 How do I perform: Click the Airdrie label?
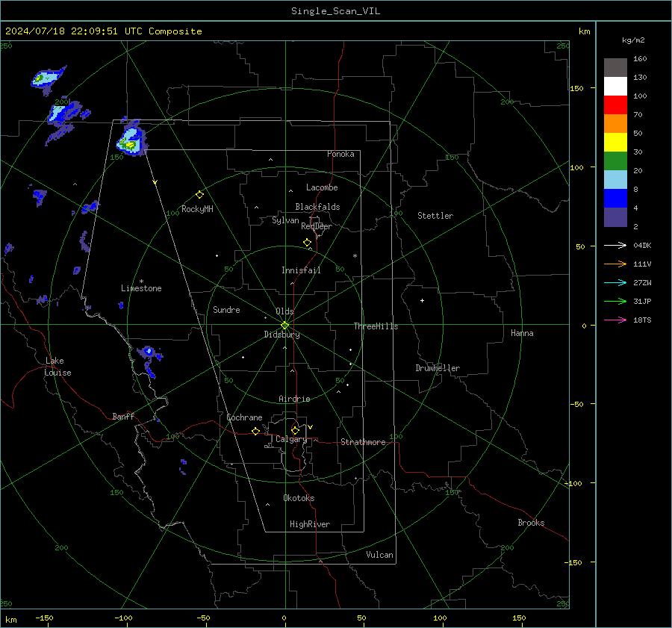pyautogui.click(x=294, y=399)
